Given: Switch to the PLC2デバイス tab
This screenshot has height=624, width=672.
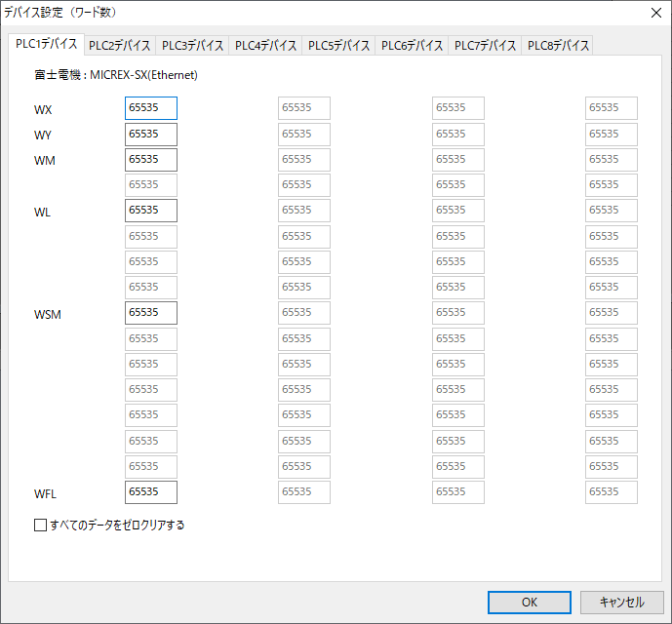Looking at the screenshot, I should click(119, 46).
